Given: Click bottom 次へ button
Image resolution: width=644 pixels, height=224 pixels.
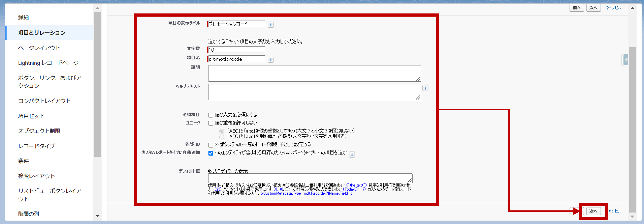Looking at the screenshot, I should [x=593, y=211].
